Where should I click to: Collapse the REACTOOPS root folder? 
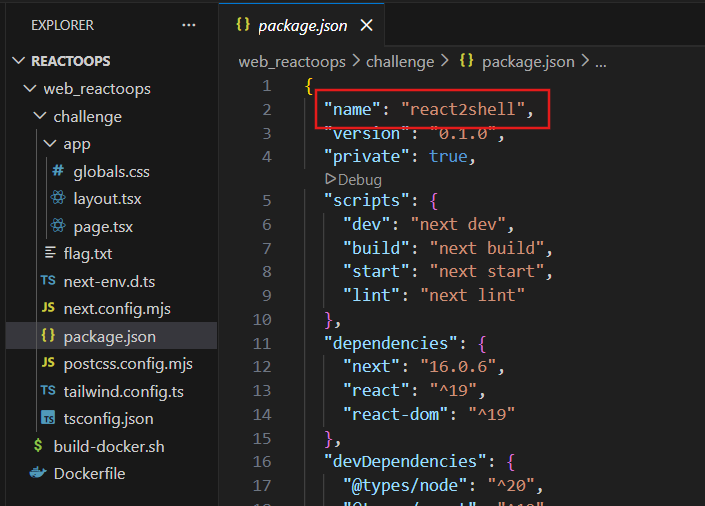18,61
